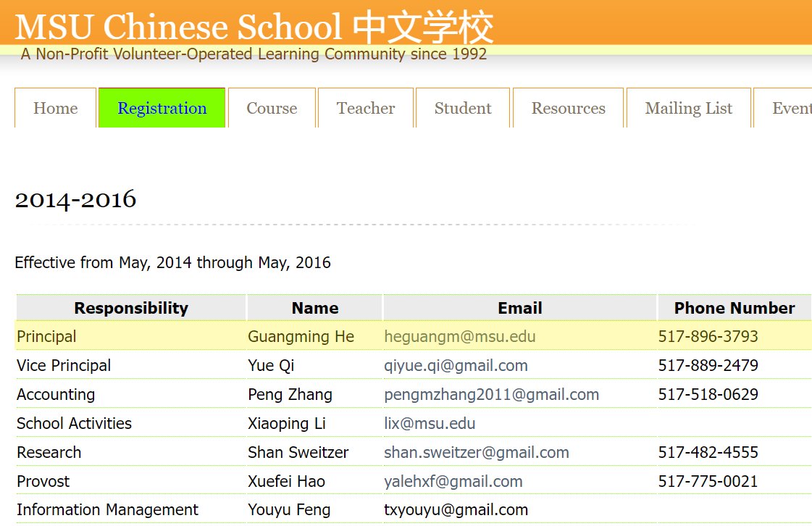The image size is (812, 526).
Task: Click the lix@msu.edu email link
Action: [430, 424]
